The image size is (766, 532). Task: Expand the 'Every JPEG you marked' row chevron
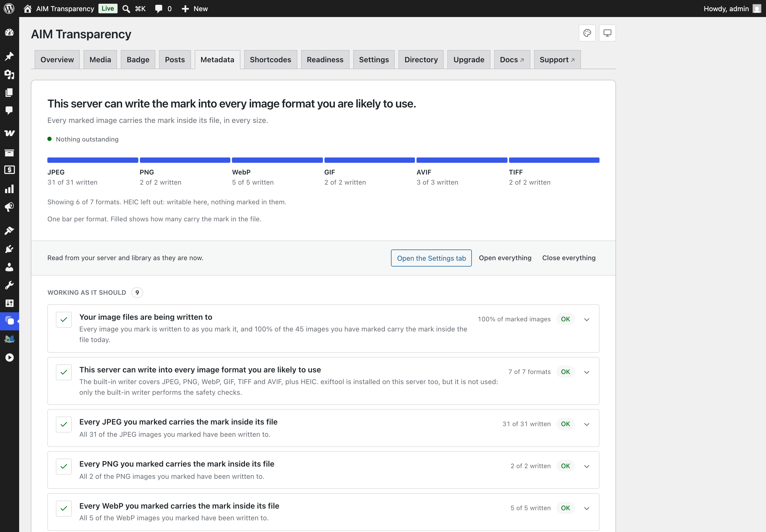point(587,424)
